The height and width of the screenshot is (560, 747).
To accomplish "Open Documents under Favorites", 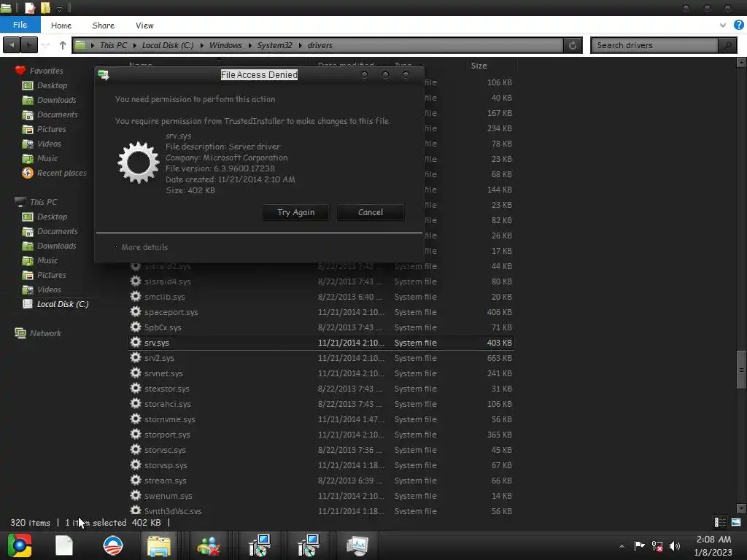I will tap(57, 114).
